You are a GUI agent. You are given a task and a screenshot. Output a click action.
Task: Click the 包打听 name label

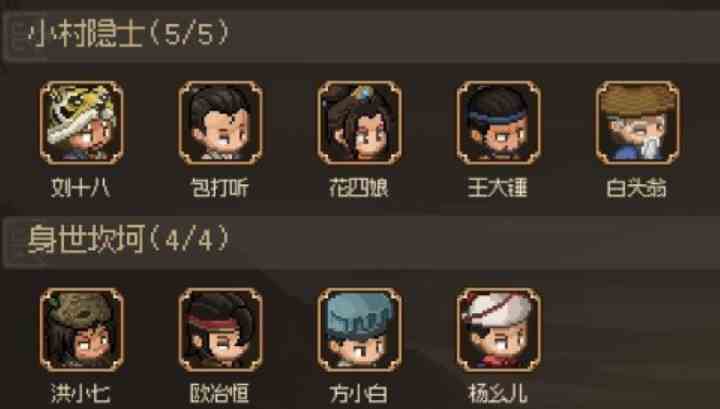pos(220,188)
